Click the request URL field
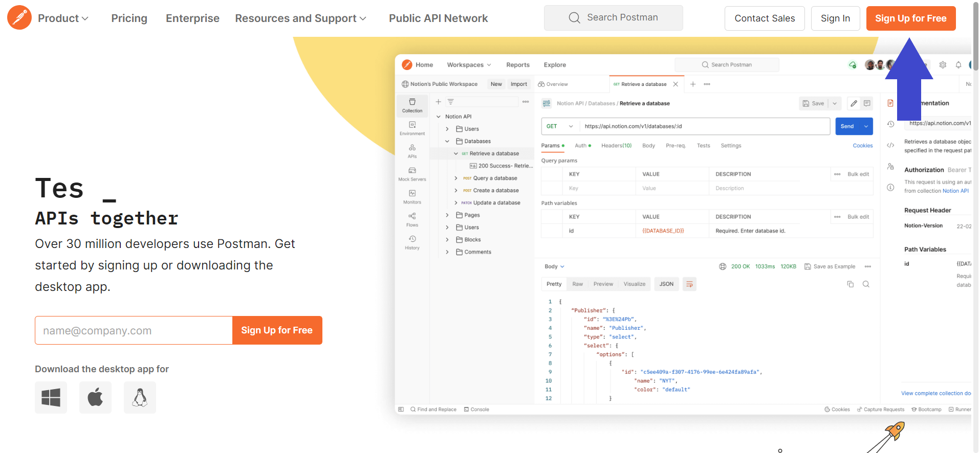The width and height of the screenshot is (980, 453). 704,126
